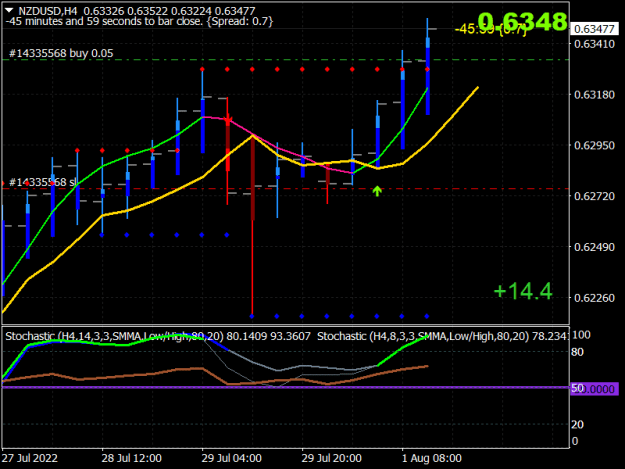
Task: Click the long red candle with lowest wick
Action: pyautogui.click(x=253, y=225)
